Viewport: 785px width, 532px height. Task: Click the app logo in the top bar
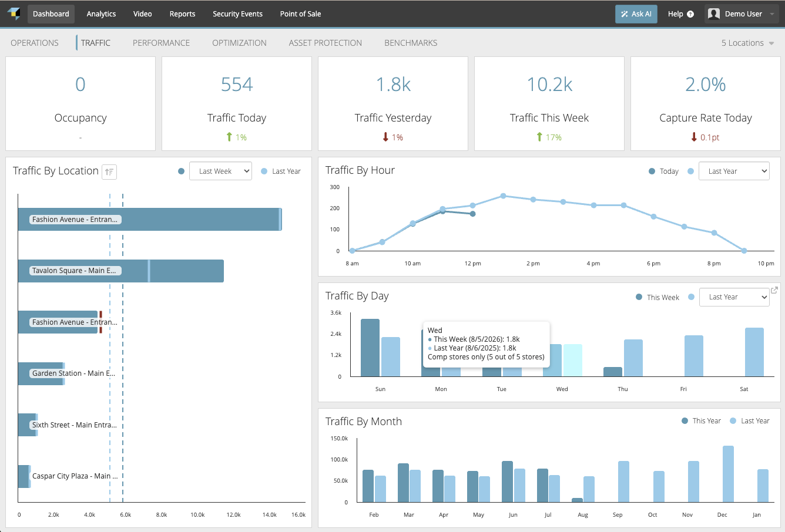pyautogui.click(x=14, y=14)
